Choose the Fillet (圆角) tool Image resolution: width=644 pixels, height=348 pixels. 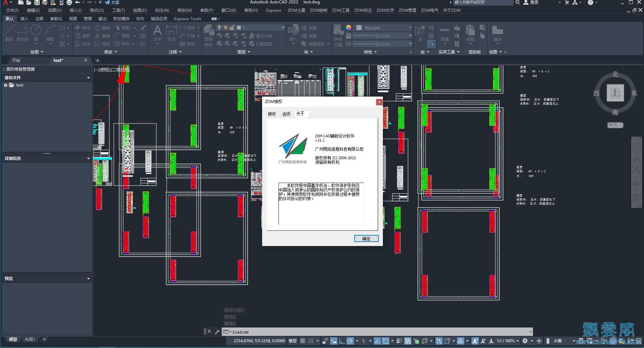tap(122, 36)
